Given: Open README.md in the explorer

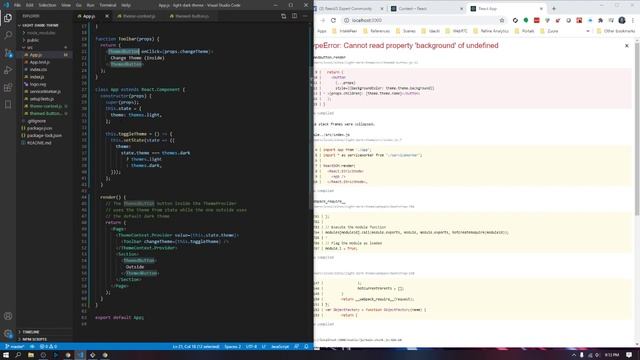Looking at the screenshot, I should pos(39,143).
